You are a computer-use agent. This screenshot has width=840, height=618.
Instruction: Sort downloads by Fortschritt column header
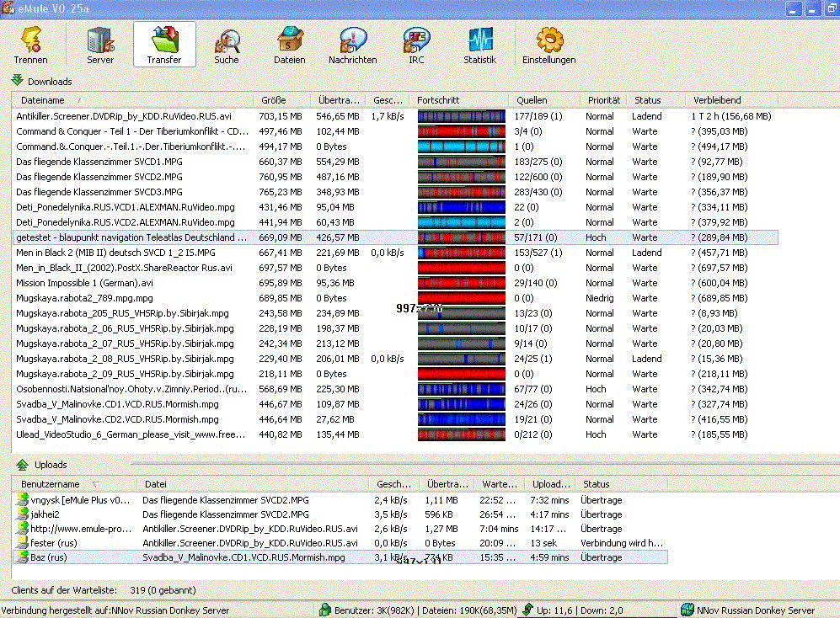460,100
